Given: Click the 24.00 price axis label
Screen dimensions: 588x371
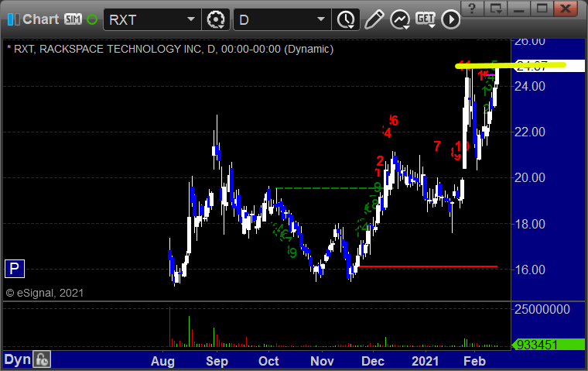Looking at the screenshot, I should pos(530,87).
